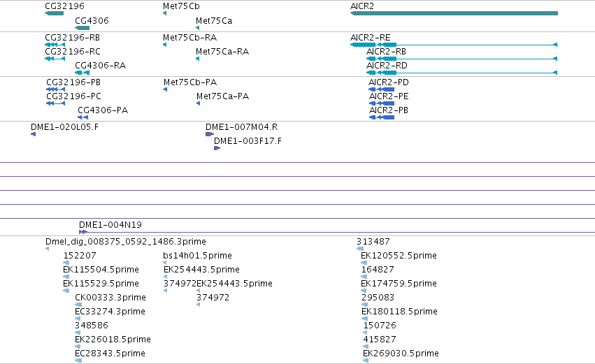Click EST bs14h01.5prime
The width and height of the screenshot is (595, 364).
pos(197,255)
